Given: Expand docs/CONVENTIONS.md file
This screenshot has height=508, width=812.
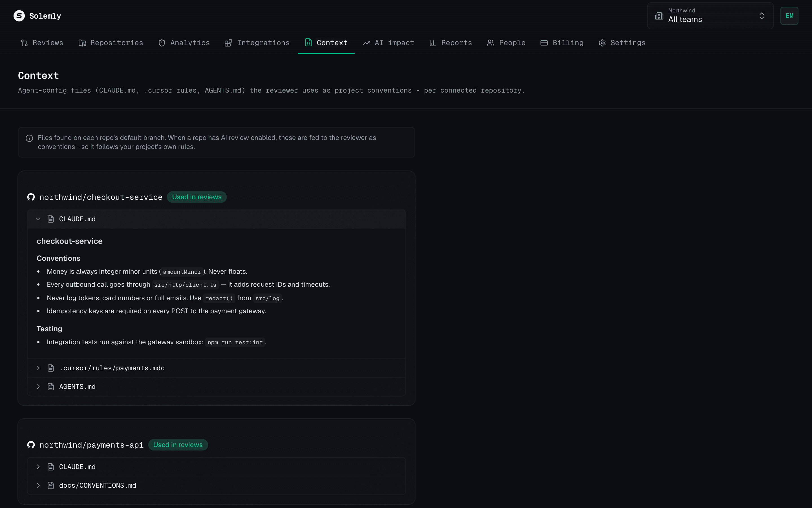Looking at the screenshot, I should [217, 485].
